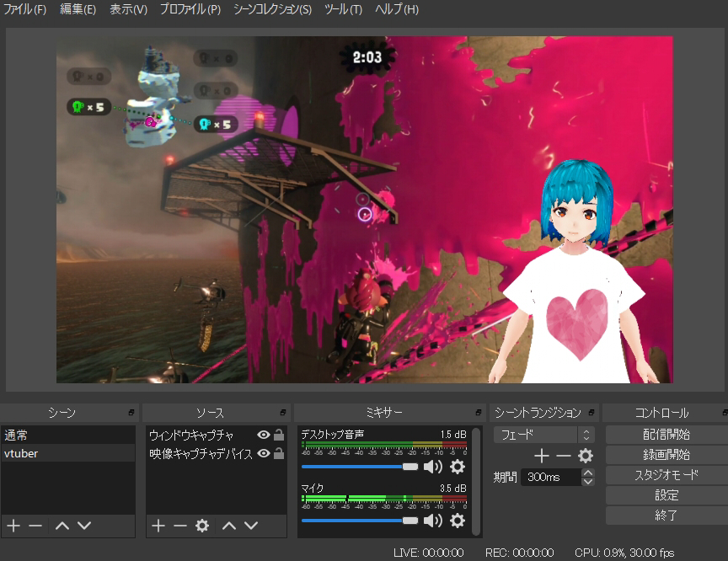Mute the マイク audio

click(x=433, y=521)
